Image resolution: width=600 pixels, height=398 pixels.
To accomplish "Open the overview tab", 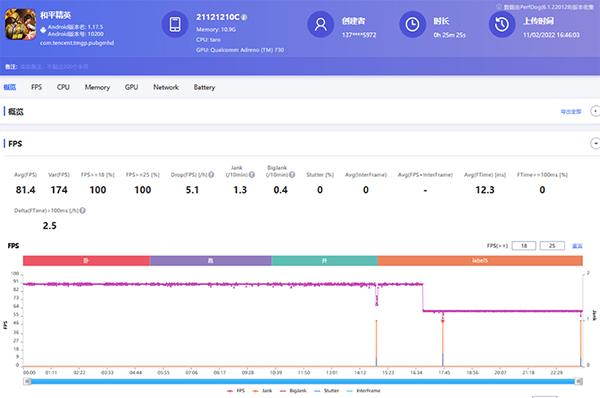I will [x=10, y=87].
